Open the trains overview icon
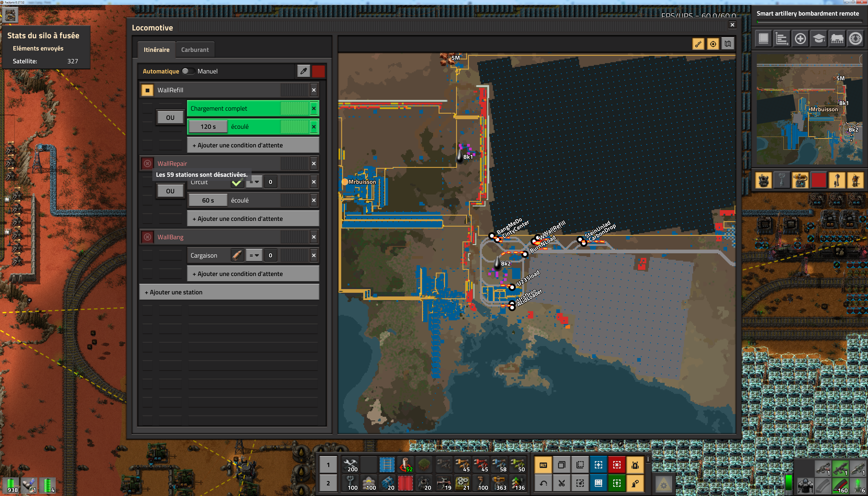Image resolution: width=868 pixels, height=496 pixels. (837, 39)
